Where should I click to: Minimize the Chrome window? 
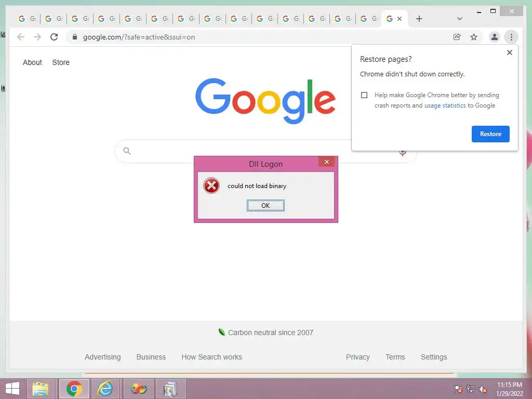coord(479,12)
